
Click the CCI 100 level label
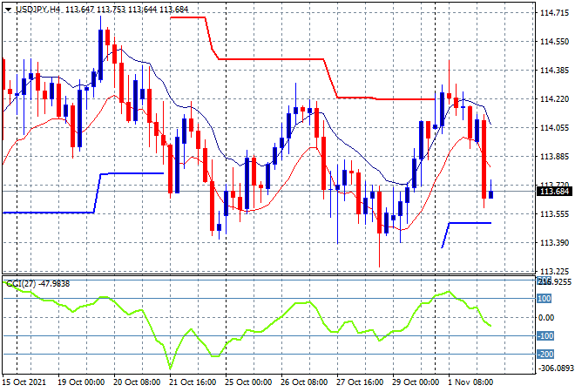click(545, 299)
